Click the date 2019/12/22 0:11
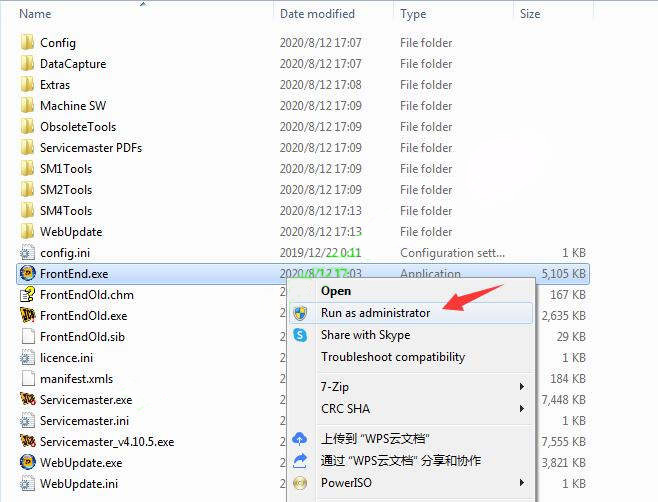Screen dimensions: 658x502 [x=320, y=253]
